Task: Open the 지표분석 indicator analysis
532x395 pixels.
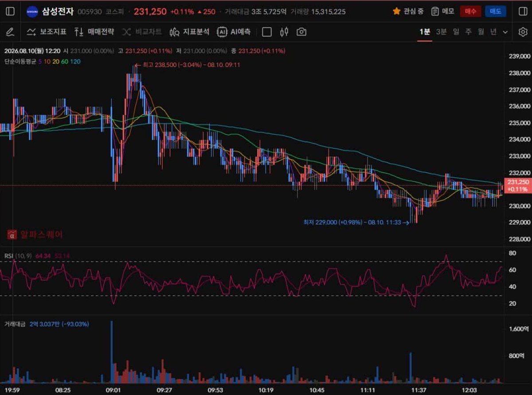Action: click(x=189, y=32)
